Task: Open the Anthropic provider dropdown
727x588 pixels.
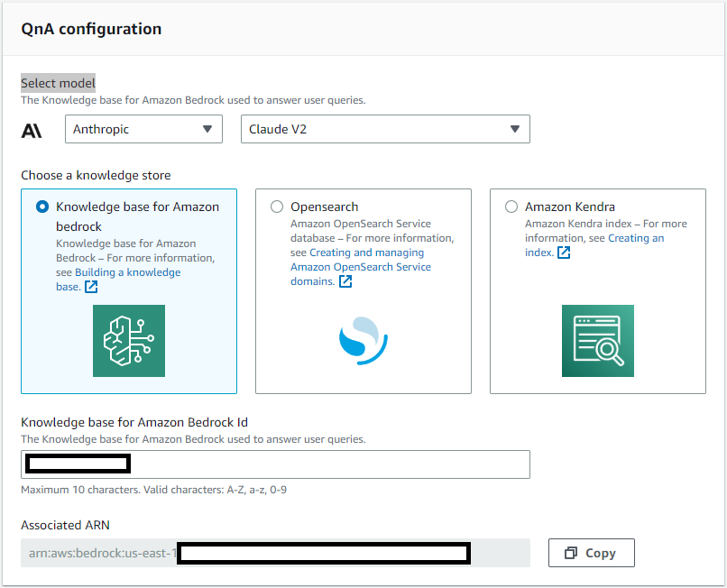Action: [x=143, y=129]
